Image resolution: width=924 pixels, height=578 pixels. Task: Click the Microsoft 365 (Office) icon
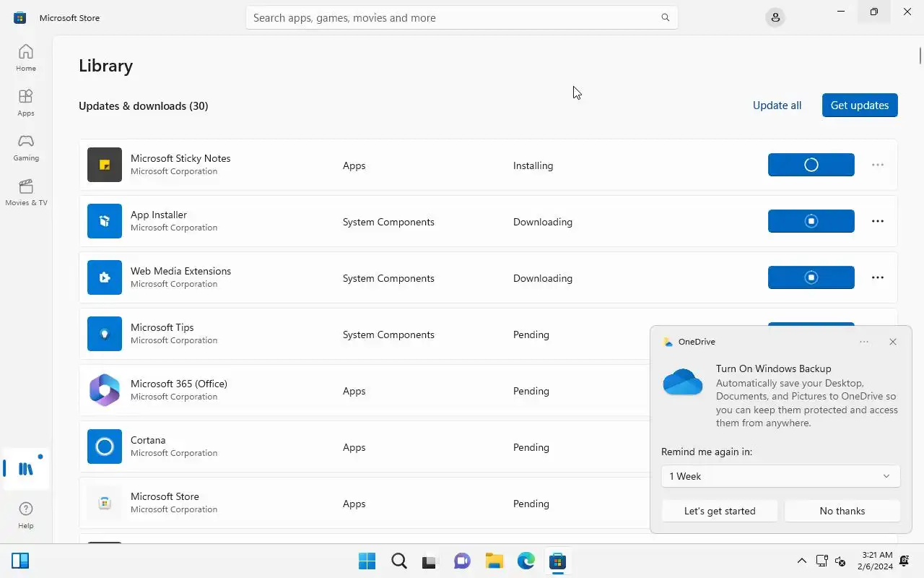[105, 390]
